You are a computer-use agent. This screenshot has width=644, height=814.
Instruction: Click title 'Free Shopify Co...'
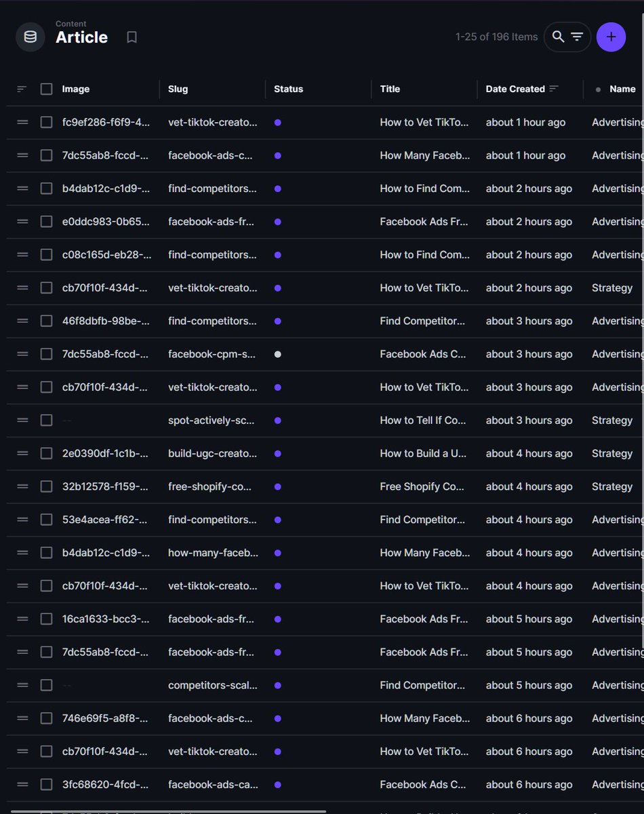point(423,486)
